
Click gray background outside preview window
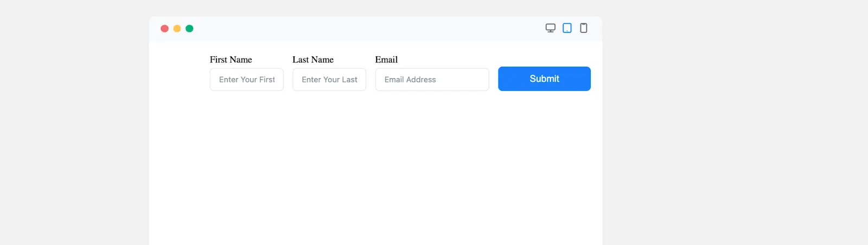click(x=732, y=136)
